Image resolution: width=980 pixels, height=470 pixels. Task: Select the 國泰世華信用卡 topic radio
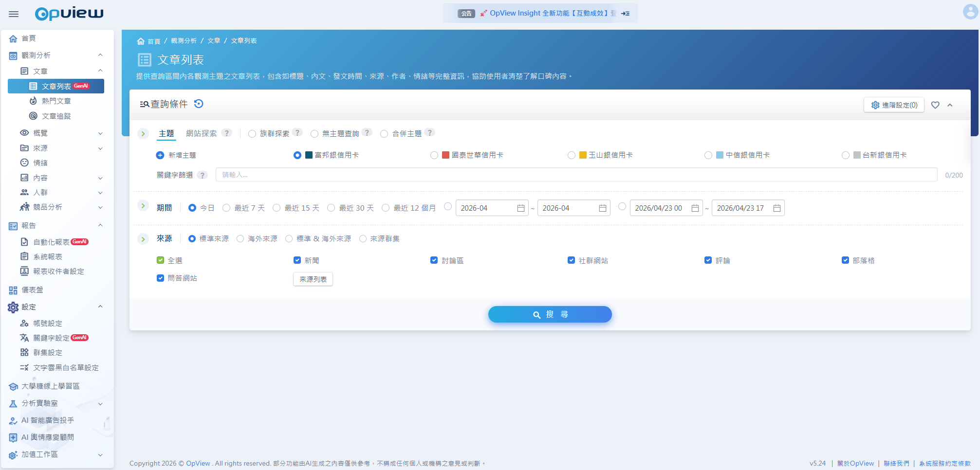point(434,155)
